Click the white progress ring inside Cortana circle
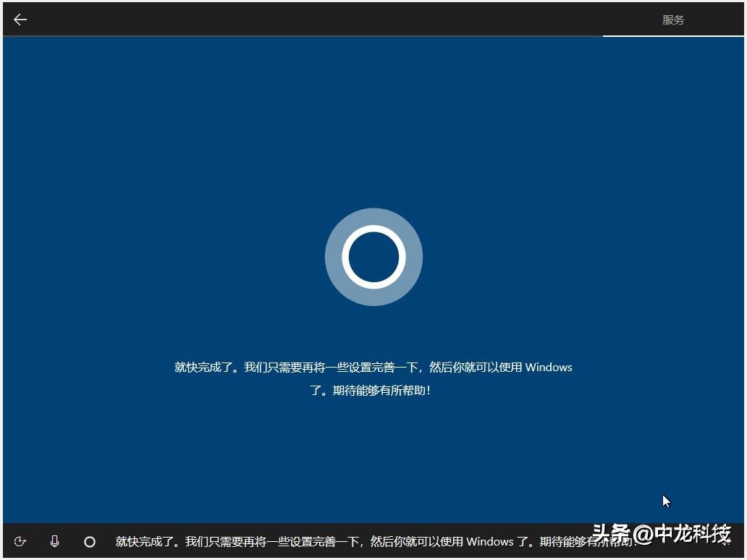This screenshot has width=747, height=560. (373, 257)
